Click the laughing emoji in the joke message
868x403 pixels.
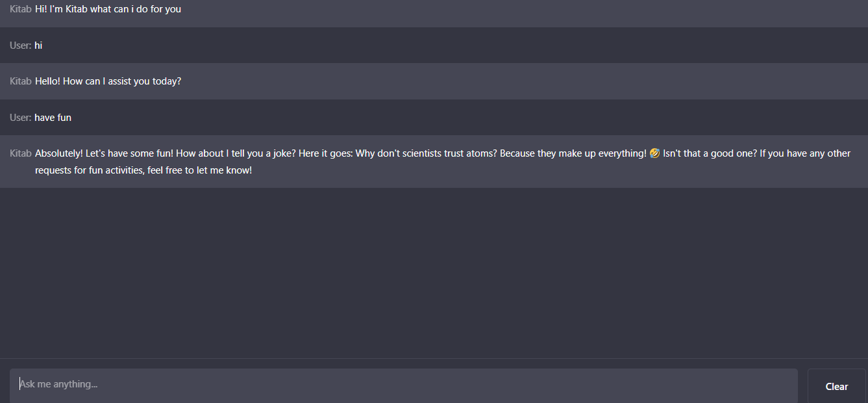(x=654, y=154)
